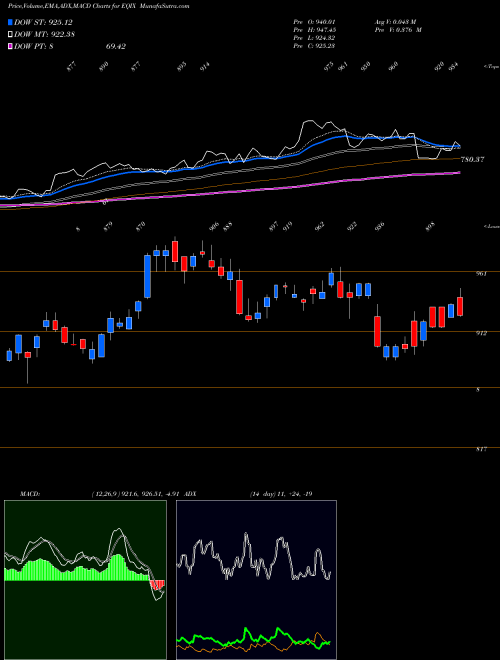The image size is (500, 660).
Task: Select the 'DOW PT: S' legend text
Action: tap(34, 47)
